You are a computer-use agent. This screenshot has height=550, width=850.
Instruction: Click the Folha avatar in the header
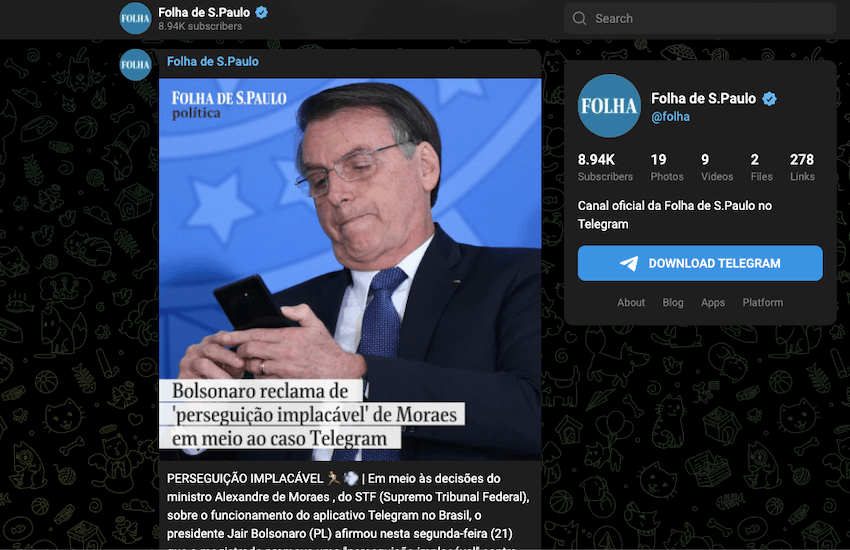coord(135,18)
